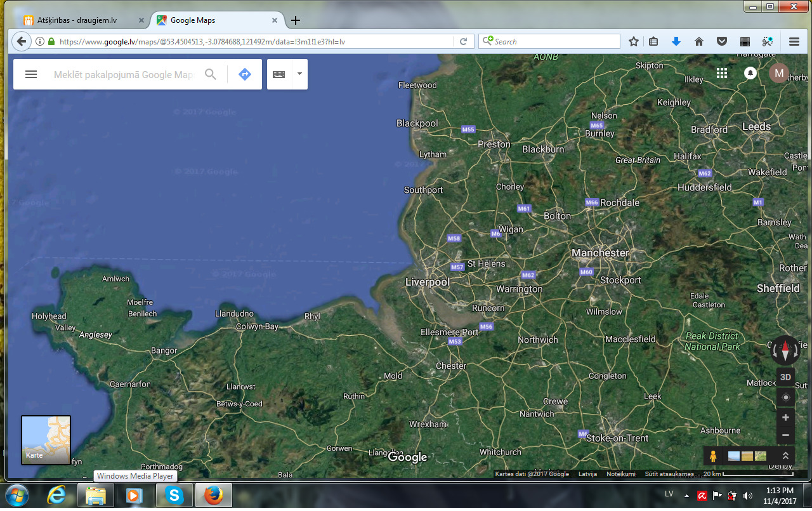Toggle the 3D map view
Image resolution: width=812 pixels, height=511 pixels.
pyautogui.click(x=785, y=377)
